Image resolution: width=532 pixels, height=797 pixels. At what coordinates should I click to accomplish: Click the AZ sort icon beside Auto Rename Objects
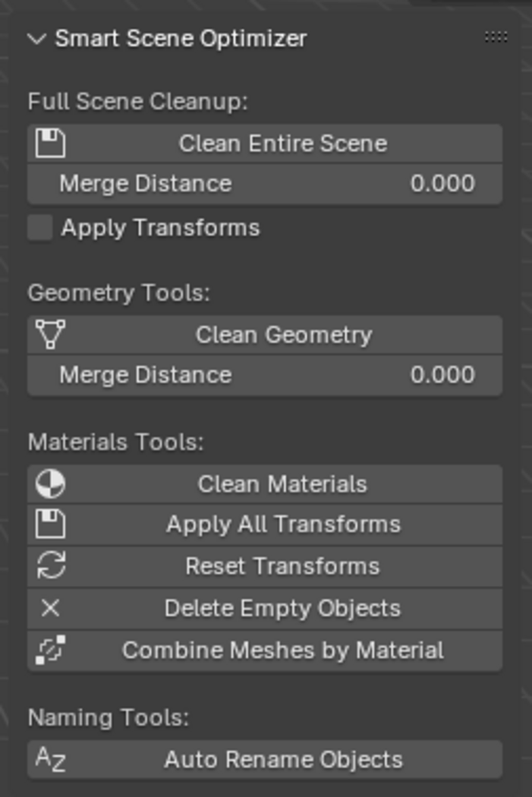coord(51,760)
